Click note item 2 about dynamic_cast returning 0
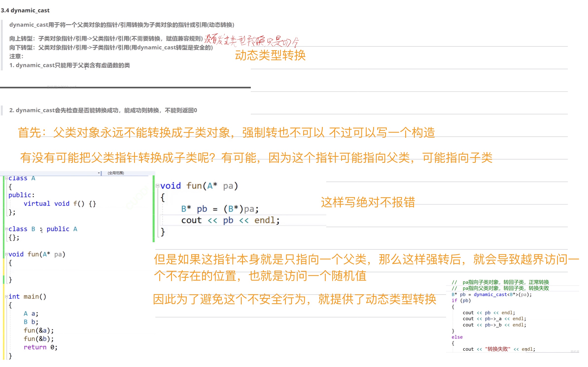 (x=103, y=110)
